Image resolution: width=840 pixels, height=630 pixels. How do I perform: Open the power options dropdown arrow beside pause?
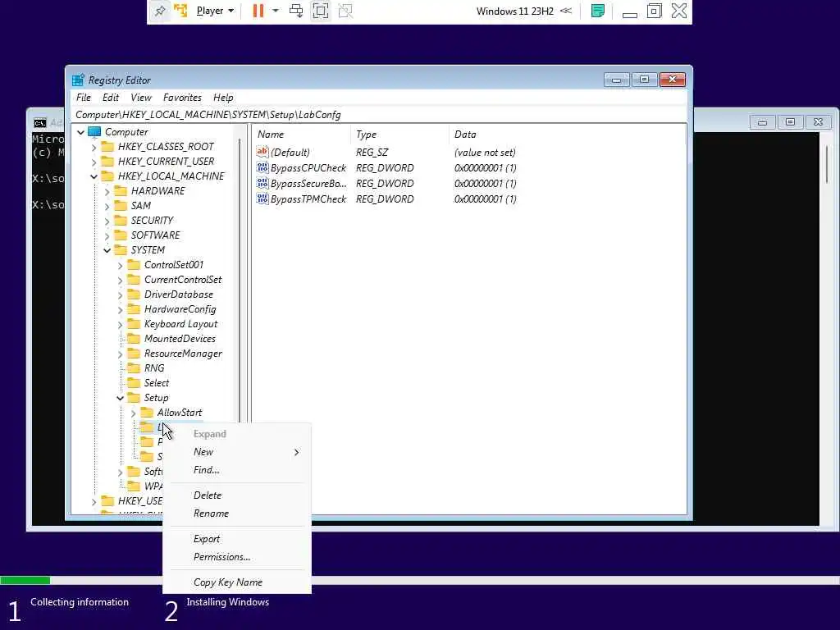click(x=276, y=11)
